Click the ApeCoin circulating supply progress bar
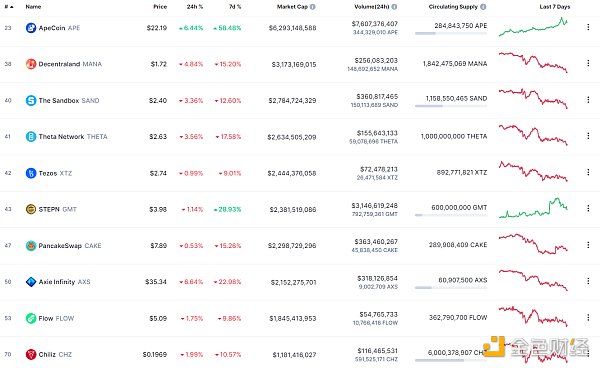Screen dimensions: 600x368 [x=451, y=34]
